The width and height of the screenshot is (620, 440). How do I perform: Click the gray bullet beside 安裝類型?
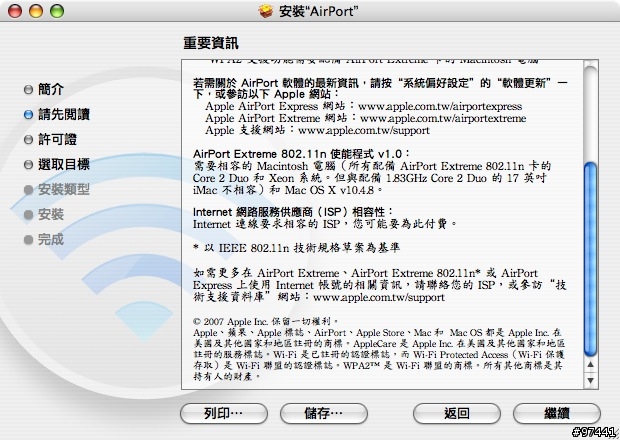coord(28,190)
